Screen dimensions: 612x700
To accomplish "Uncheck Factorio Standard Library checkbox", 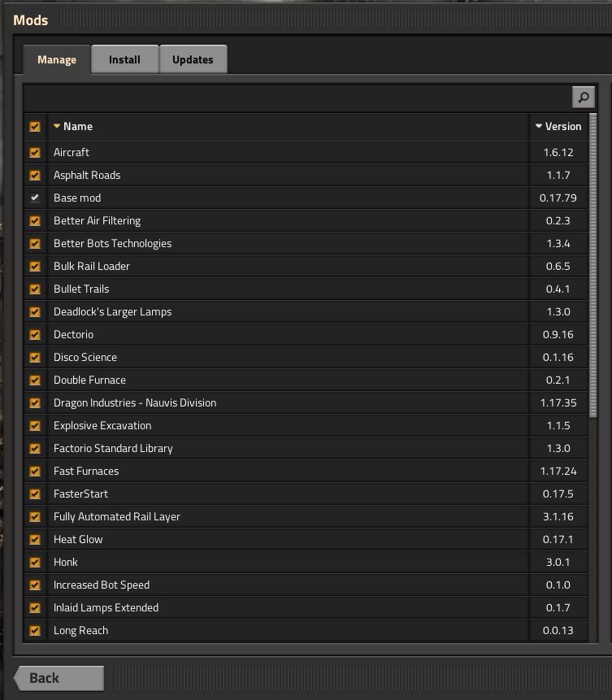I will (x=35, y=448).
